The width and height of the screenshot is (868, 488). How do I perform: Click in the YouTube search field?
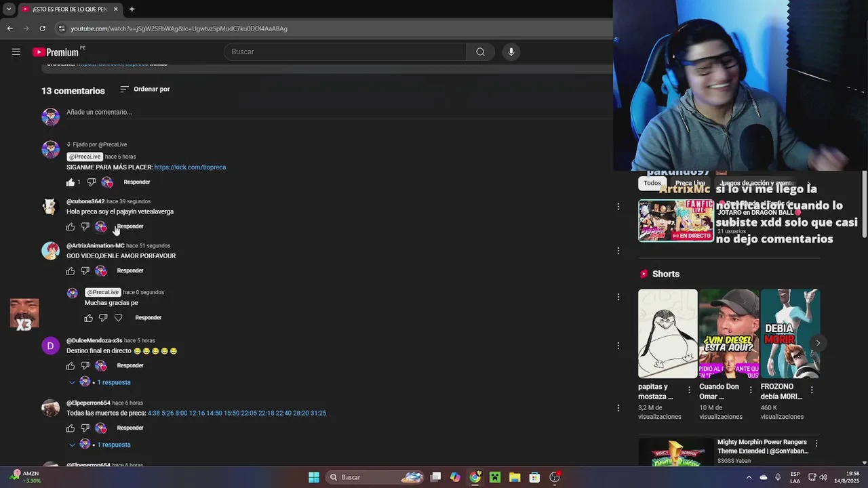(x=345, y=52)
